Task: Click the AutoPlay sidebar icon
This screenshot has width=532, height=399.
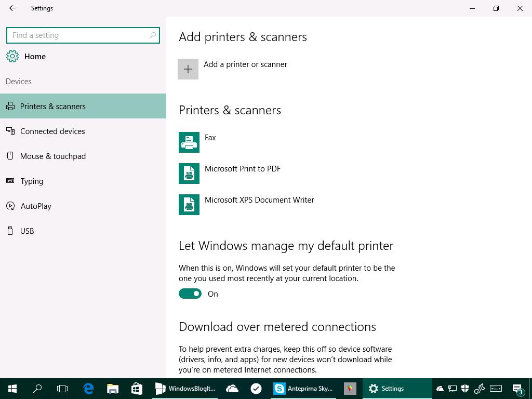Action: [x=10, y=206]
